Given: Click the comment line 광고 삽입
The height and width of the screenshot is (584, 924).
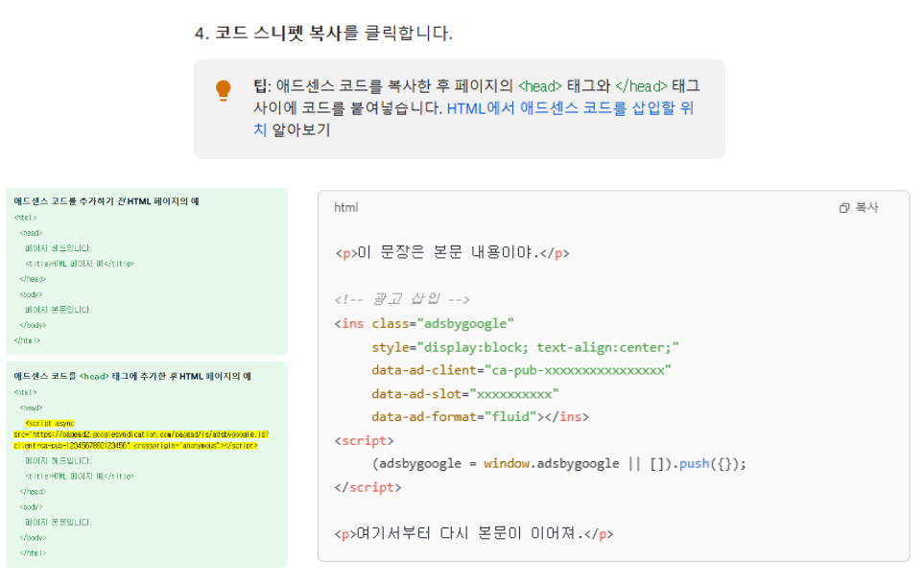Looking at the screenshot, I should pos(402,299).
